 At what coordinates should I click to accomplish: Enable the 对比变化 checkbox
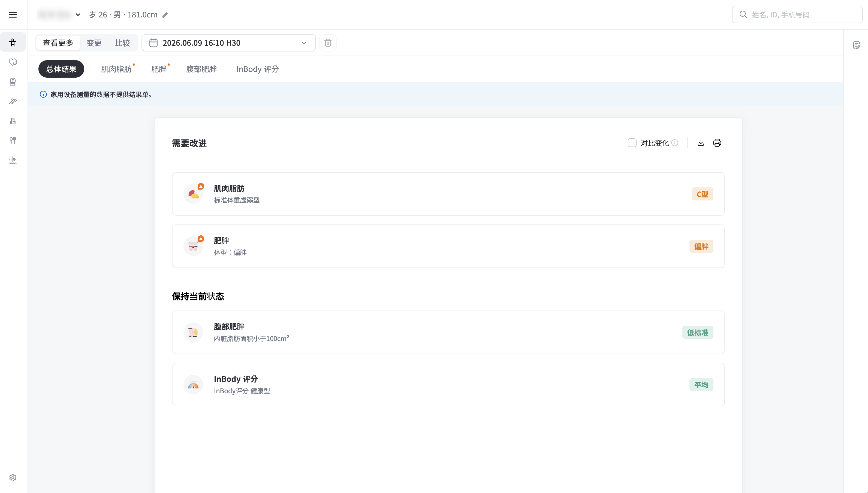[632, 143]
